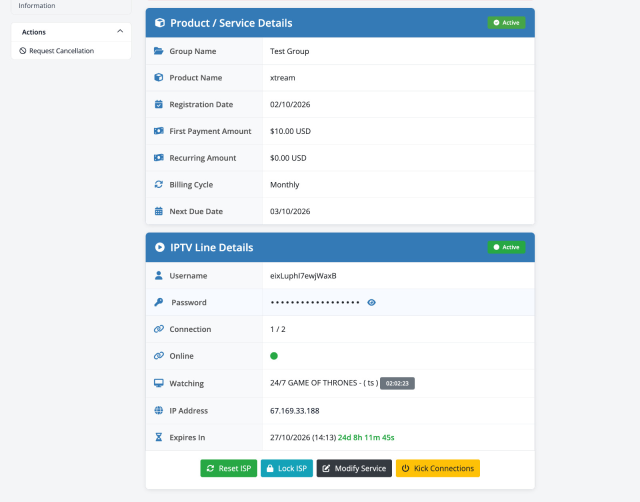Click the Billing Cycle refresh icon
The width and height of the screenshot is (640, 502).
[159, 184]
